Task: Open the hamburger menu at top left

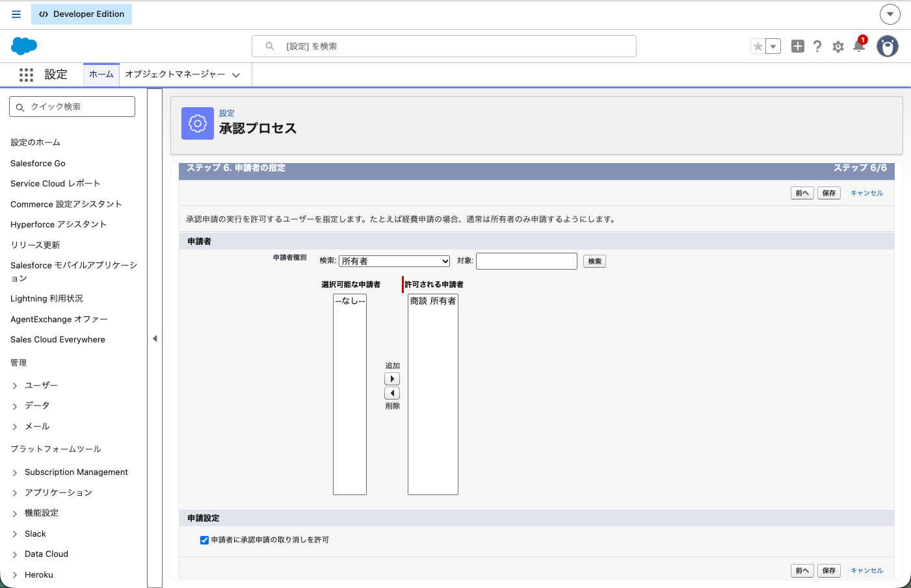Action: [x=16, y=14]
